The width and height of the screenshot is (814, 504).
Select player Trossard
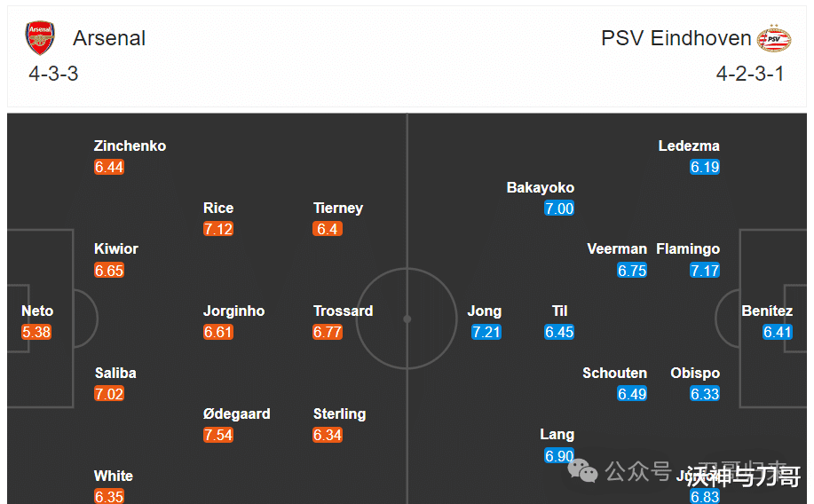point(344,311)
